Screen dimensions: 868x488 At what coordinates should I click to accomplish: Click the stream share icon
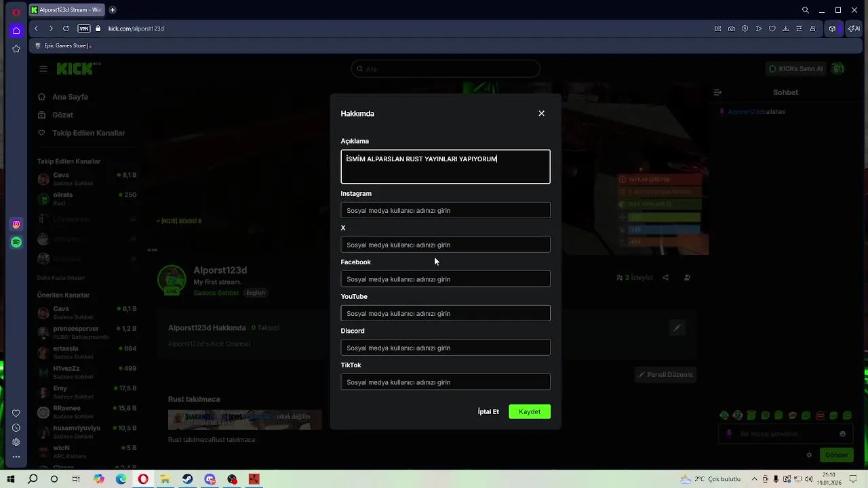(665, 277)
